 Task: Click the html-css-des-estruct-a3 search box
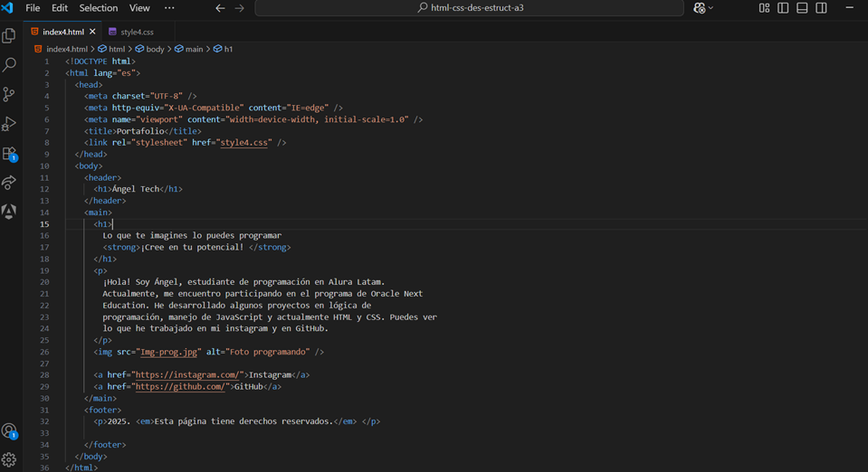[x=470, y=8]
